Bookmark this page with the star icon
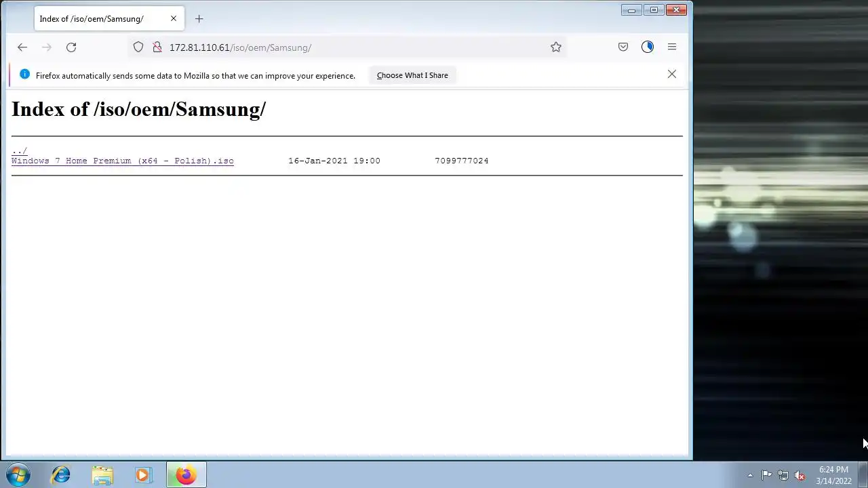This screenshot has height=488, width=868. point(556,47)
